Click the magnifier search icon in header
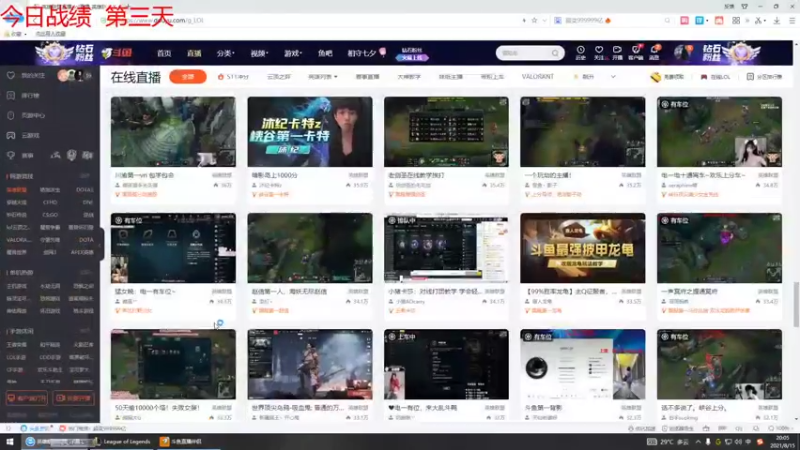Screen dimensions: 800x450 pos(555,53)
